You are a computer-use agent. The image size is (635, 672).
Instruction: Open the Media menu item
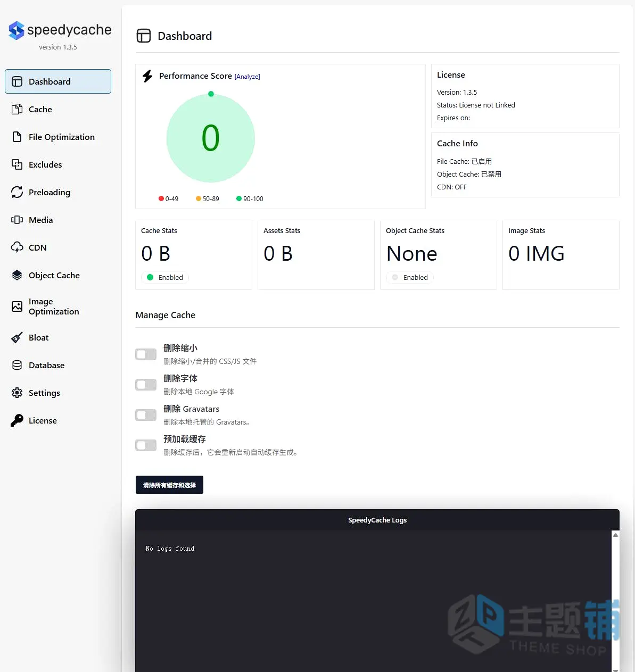click(x=58, y=220)
